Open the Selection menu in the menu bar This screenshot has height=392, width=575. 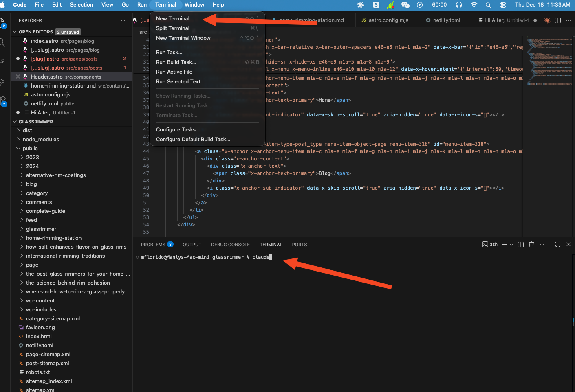[x=82, y=4]
